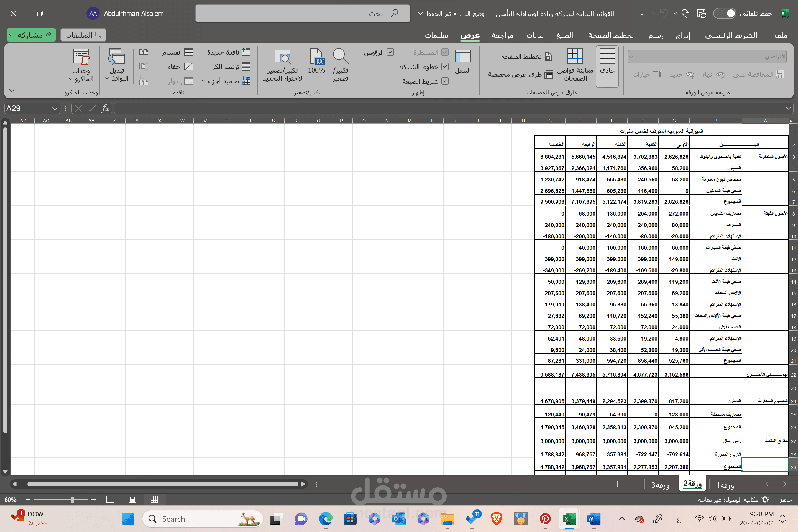Open the Sheet View default (افتراضي) combo box
Image resolution: width=798 pixels, height=532 pixels.
[x=707, y=57]
